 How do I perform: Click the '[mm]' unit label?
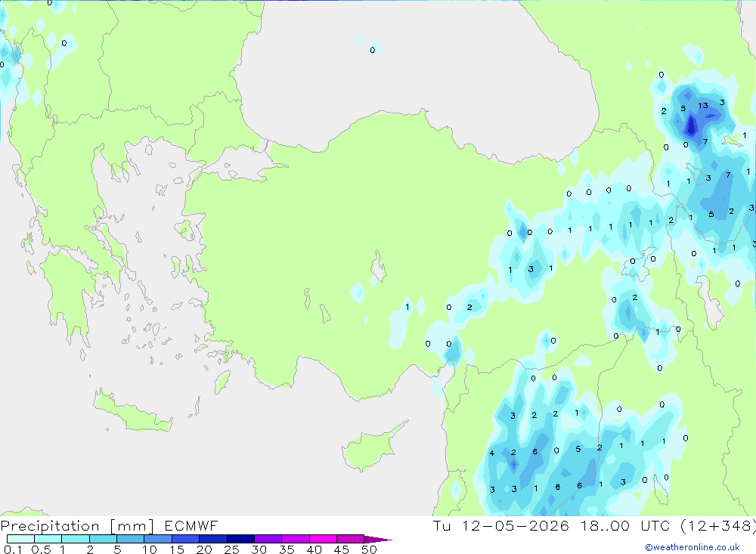coord(132,526)
